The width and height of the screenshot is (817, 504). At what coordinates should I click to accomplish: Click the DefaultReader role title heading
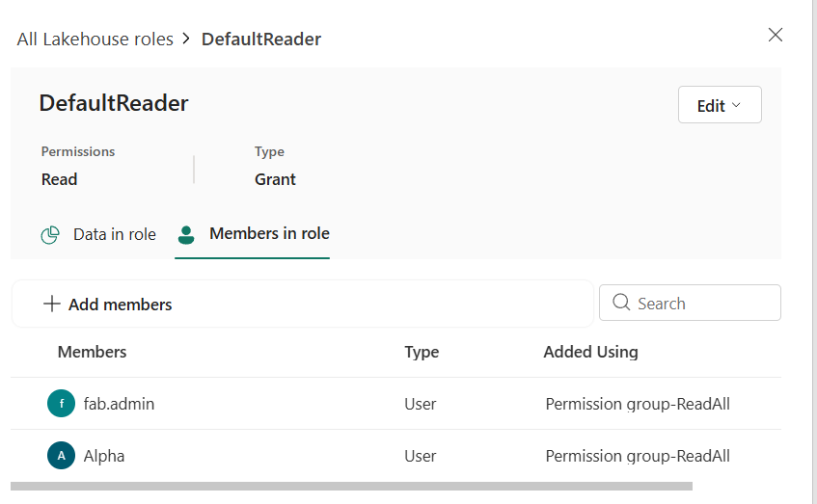pos(114,103)
